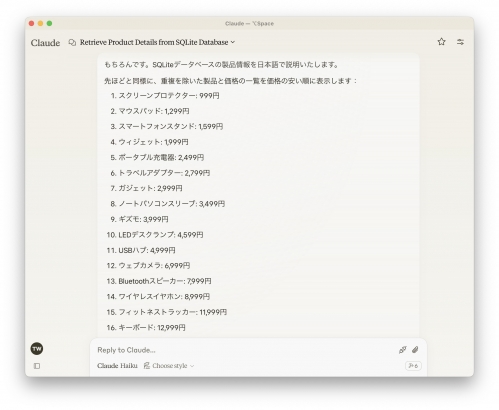Screen dimensions: 499x410
Task: Click the plug connector icon
Action: (x=403, y=350)
